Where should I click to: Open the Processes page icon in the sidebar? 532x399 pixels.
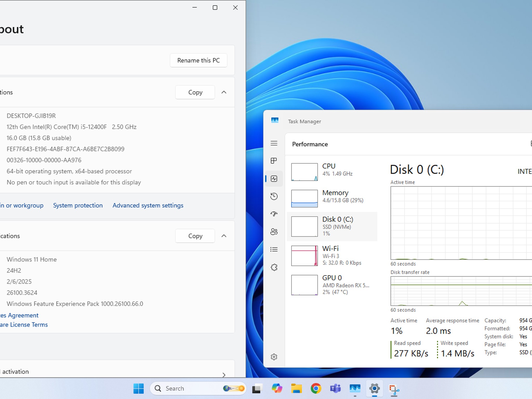274,161
